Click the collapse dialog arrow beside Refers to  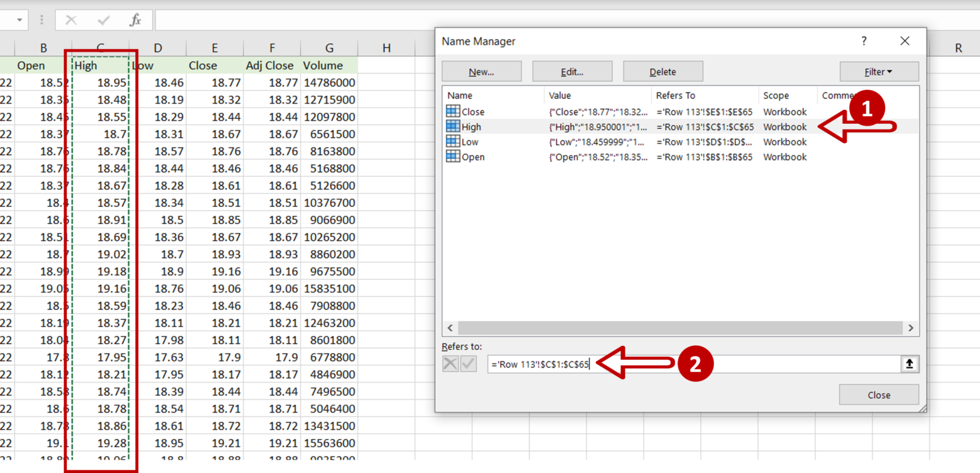tap(910, 363)
